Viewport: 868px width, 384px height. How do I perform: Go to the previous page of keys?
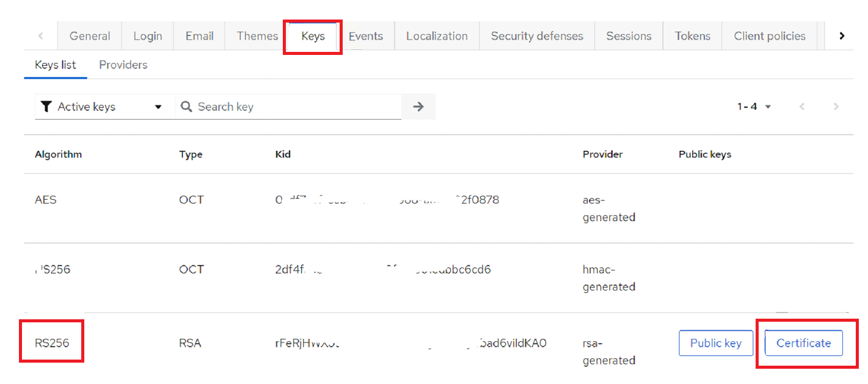[802, 107]
